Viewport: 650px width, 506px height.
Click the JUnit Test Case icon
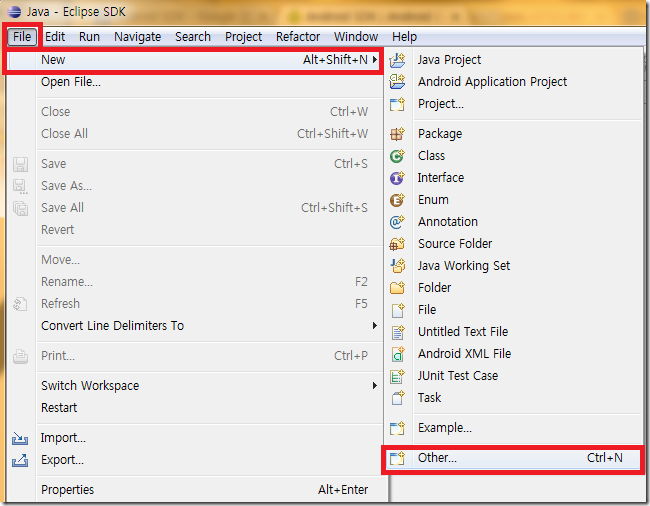397,376
